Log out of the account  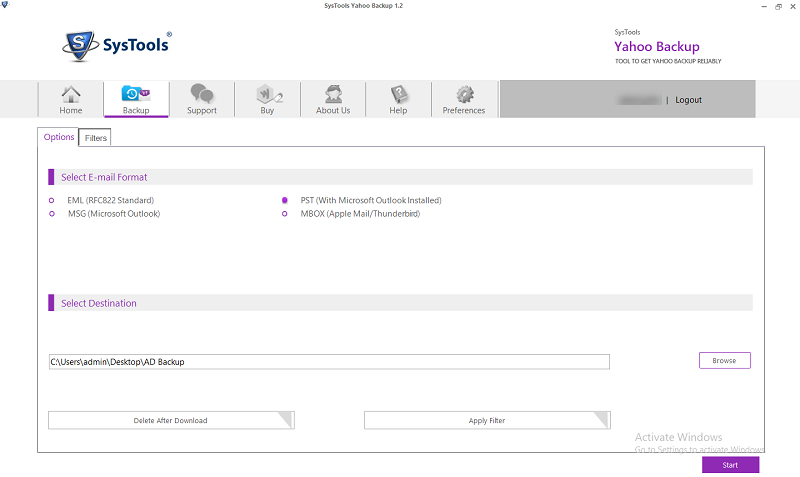point(688,100)
